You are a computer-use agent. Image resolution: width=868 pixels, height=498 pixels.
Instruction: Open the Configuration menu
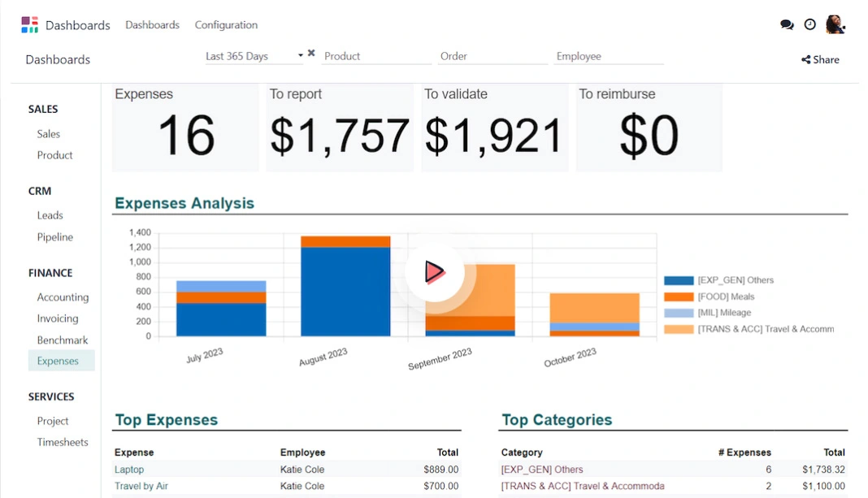click(x=226, y=25)
